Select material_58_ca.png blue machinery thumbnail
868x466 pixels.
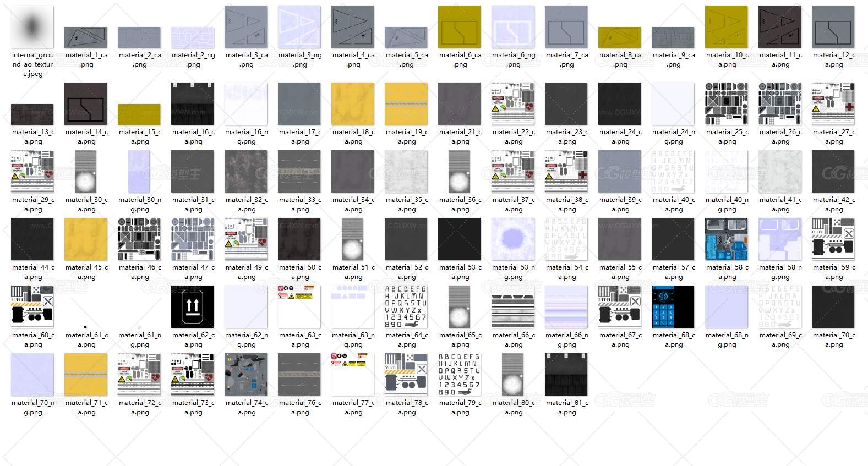coord(727,239)
